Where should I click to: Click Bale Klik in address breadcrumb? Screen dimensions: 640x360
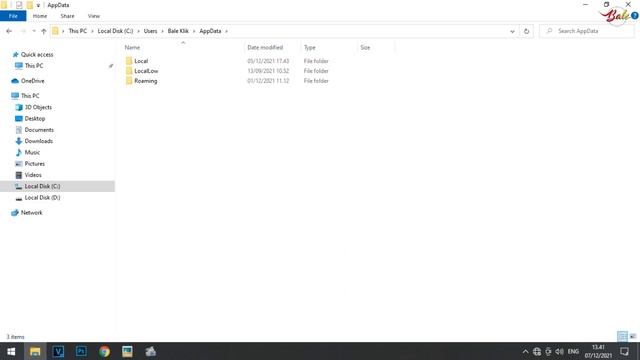tap(178, 31)
